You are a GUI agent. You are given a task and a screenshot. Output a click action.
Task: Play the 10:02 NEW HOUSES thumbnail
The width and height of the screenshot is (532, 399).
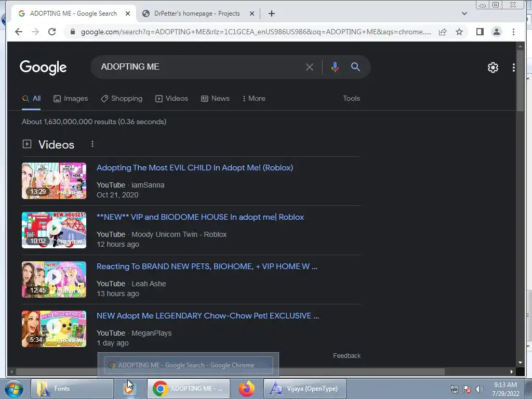(x=54, y=230)
